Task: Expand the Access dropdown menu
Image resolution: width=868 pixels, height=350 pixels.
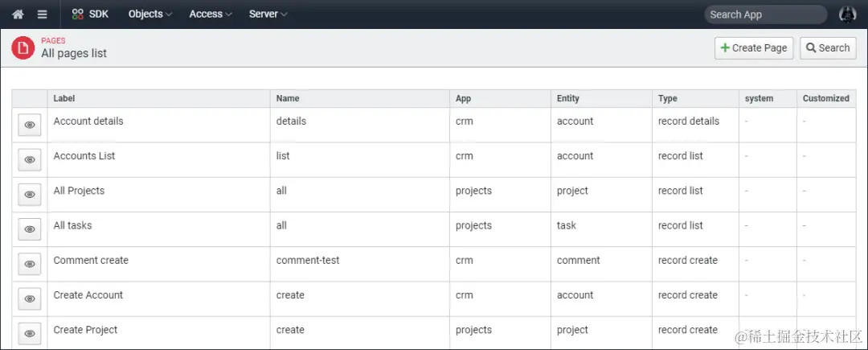Action: pos(211,14)
